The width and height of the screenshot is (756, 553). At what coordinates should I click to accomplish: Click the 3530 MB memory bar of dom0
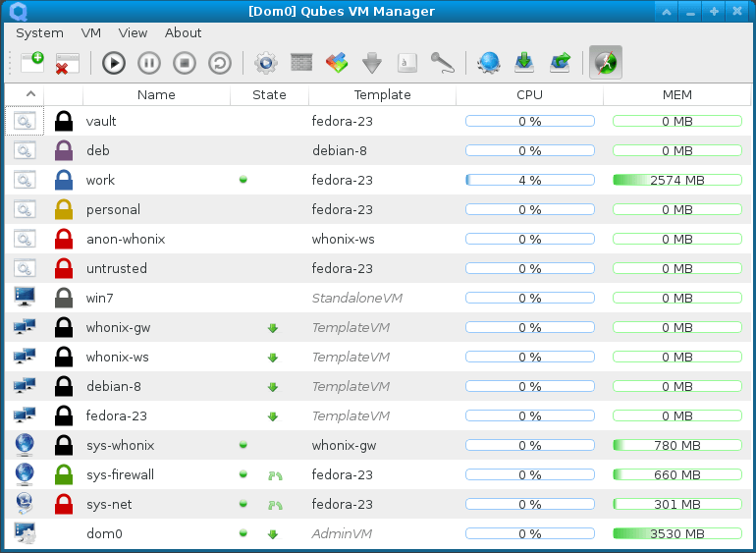pos(676,533)
